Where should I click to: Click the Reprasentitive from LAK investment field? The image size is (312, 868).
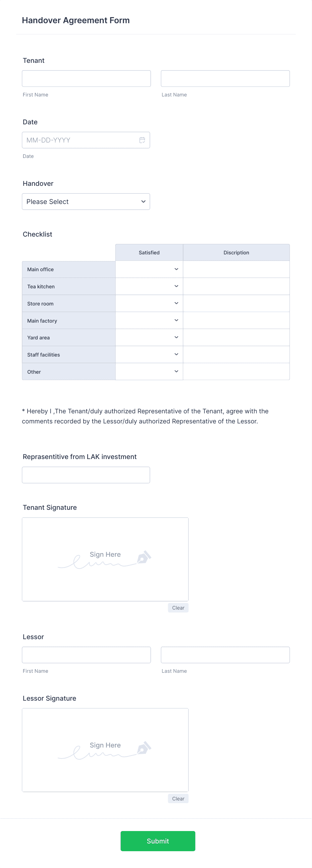point(86,475)
